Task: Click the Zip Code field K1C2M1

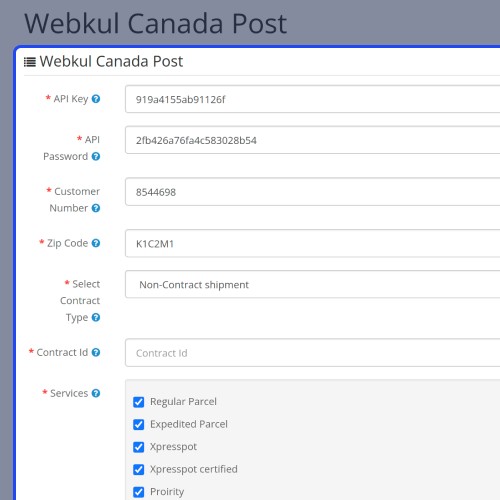Action: [313, 243]
